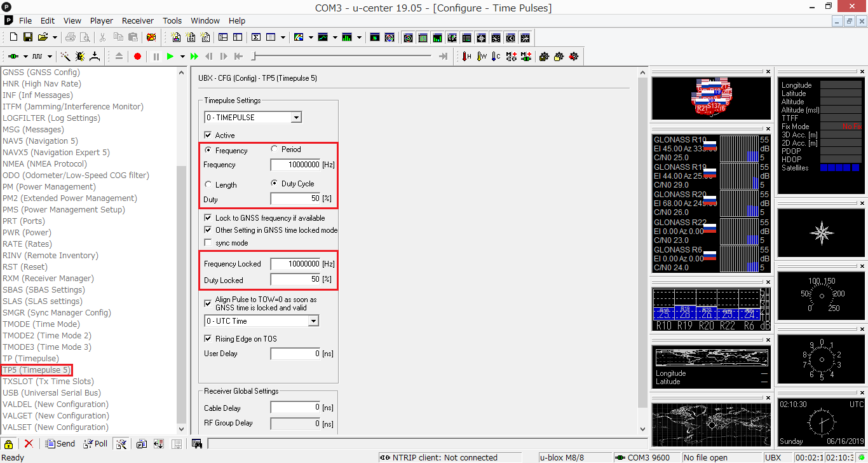Click the autobauding magic wand icon

click(65, 57)
